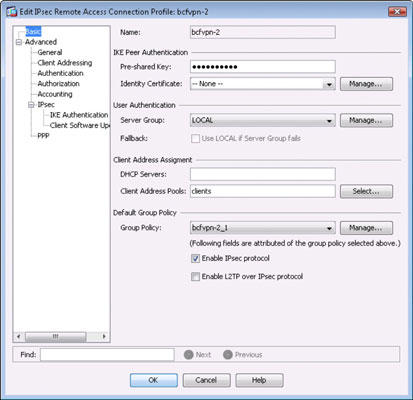Click the Next find icon

click(x=189, y=355)
